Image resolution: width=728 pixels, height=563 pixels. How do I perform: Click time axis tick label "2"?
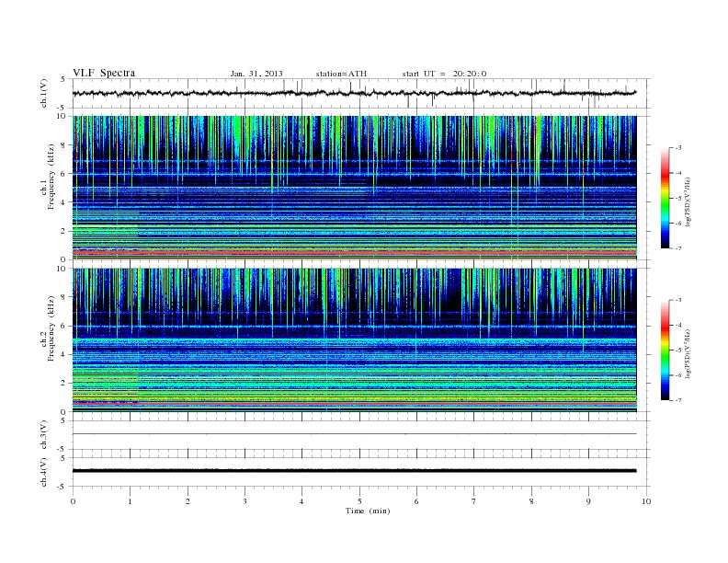[x=188, y=501]
